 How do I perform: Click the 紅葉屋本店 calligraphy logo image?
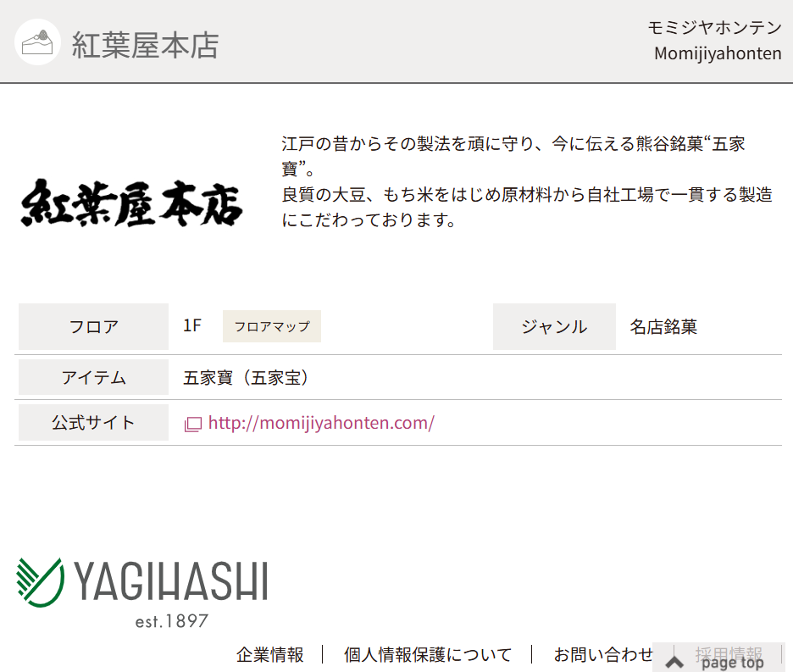point(131,203)
